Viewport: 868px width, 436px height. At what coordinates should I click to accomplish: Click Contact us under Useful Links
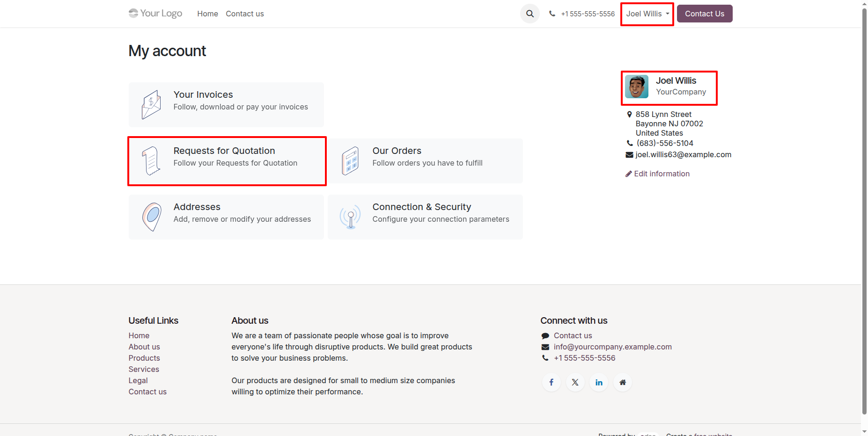coord(147,392)
